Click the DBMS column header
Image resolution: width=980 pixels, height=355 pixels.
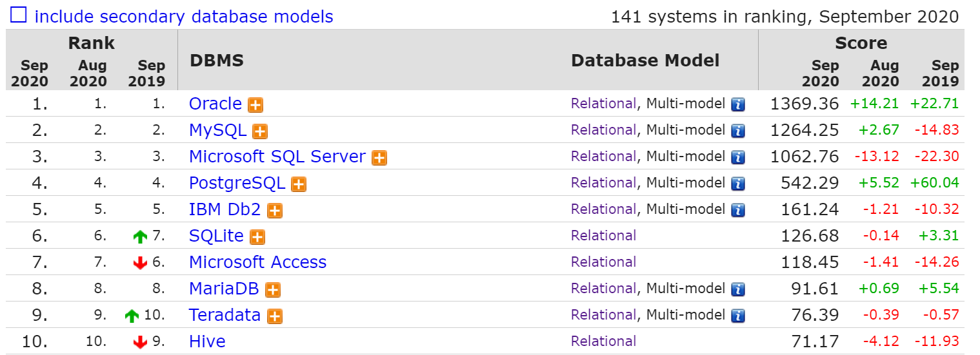(x=217, y=61)
